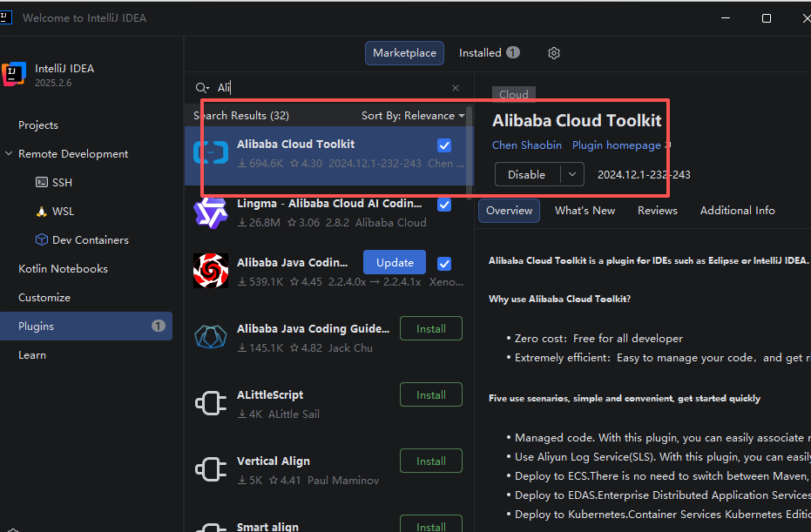Click the Dev Containers cube icon

coord(42,239)
